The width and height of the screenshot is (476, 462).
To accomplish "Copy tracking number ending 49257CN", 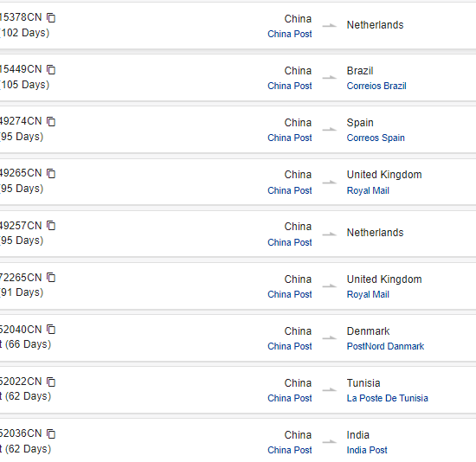I will [51, 226].
